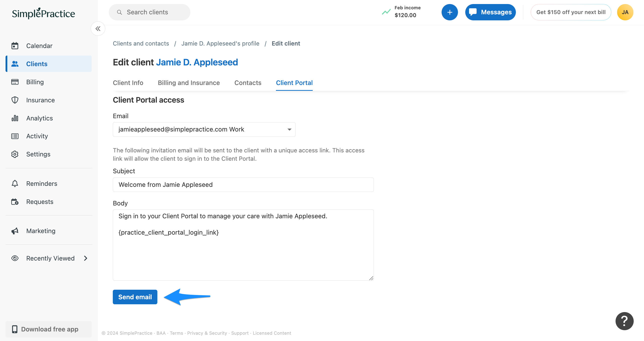Open the Billing card icon
644x341 pixels.
click(x=15, y=82)
